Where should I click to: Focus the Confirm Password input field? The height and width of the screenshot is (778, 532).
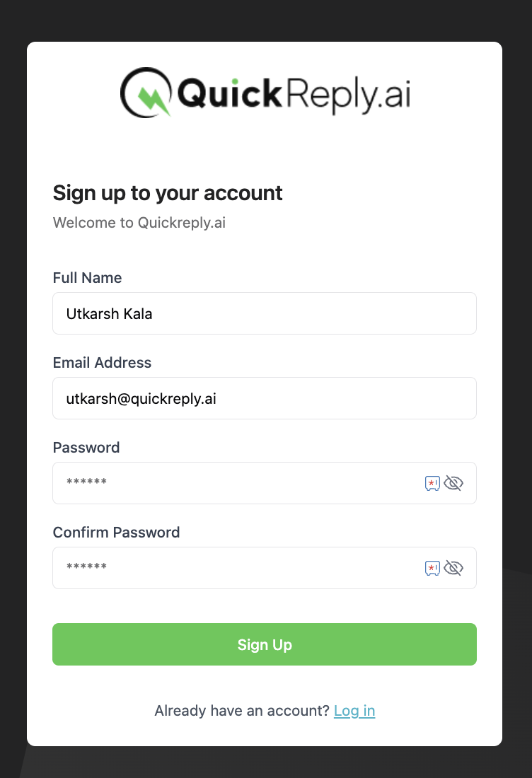coord(233,568)
